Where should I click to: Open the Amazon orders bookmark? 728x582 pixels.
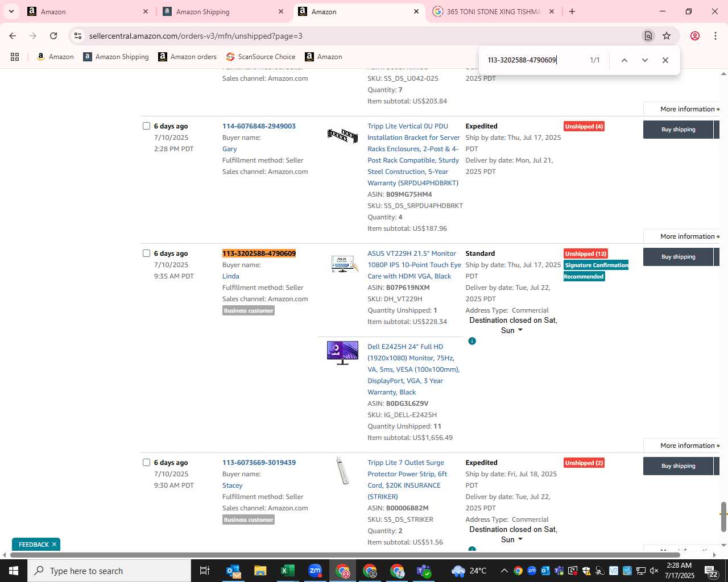click(187, 57)
